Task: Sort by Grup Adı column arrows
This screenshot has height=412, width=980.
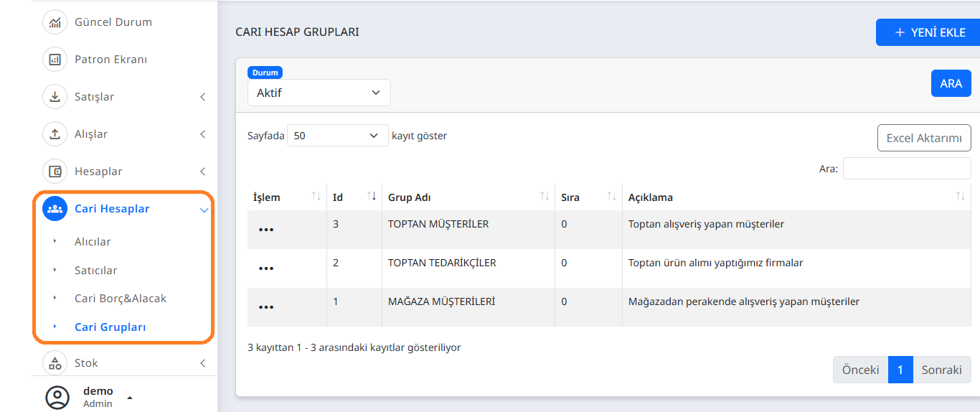Action: (545, 197)
